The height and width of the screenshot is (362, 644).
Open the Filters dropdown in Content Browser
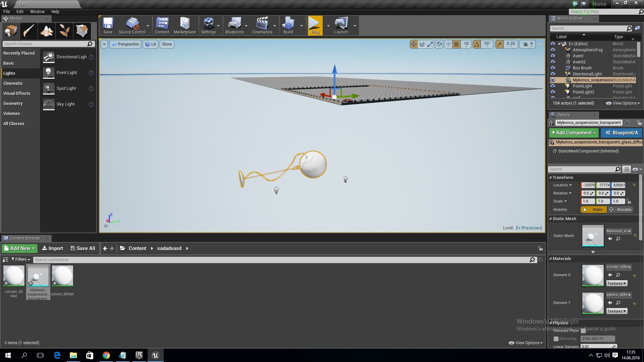[21, 259]
